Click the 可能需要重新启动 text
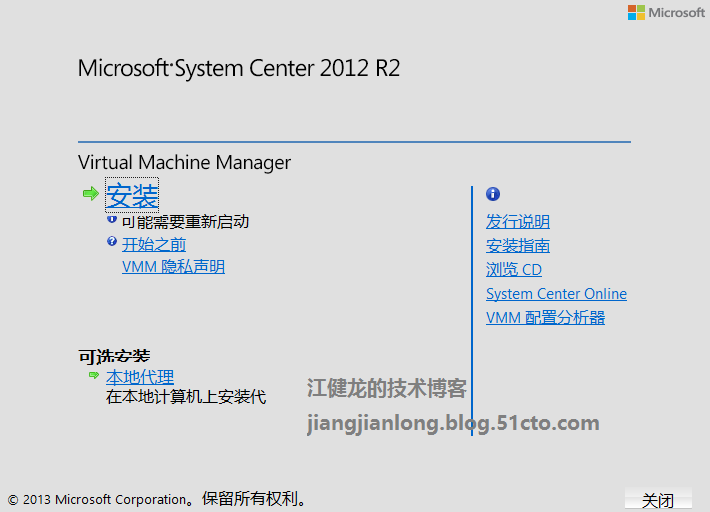The width and height of the screenshot is (710, 512). 185,222
